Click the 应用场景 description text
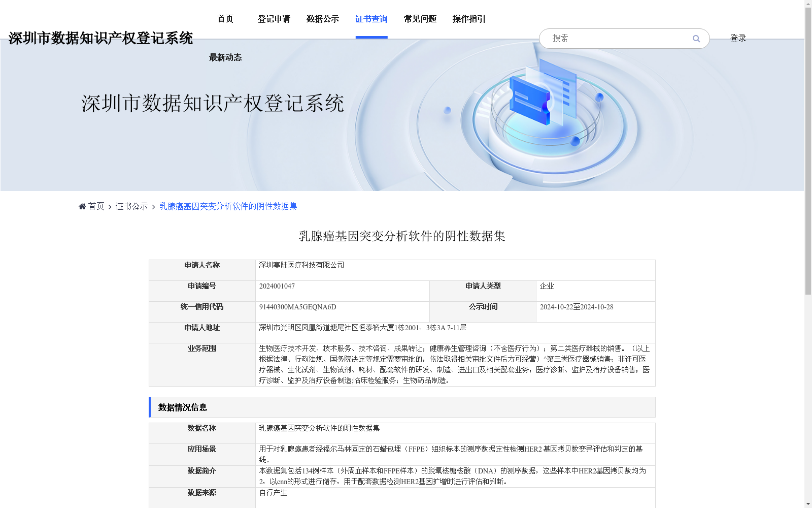Viewport: 812px width, 508px height. pyautogui.click(x=451, y=454)
